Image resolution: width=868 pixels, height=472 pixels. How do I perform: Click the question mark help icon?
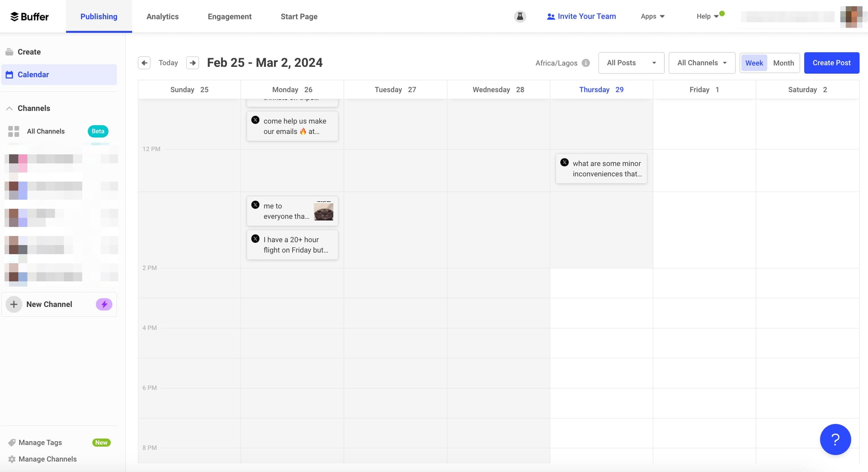coord(835,439)
